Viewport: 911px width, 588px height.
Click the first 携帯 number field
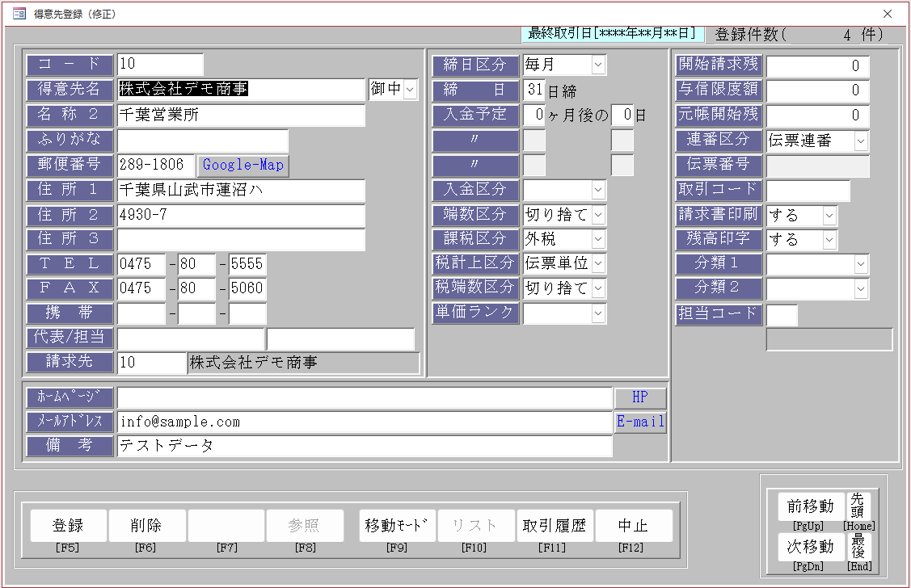click(x=141, y=313)
